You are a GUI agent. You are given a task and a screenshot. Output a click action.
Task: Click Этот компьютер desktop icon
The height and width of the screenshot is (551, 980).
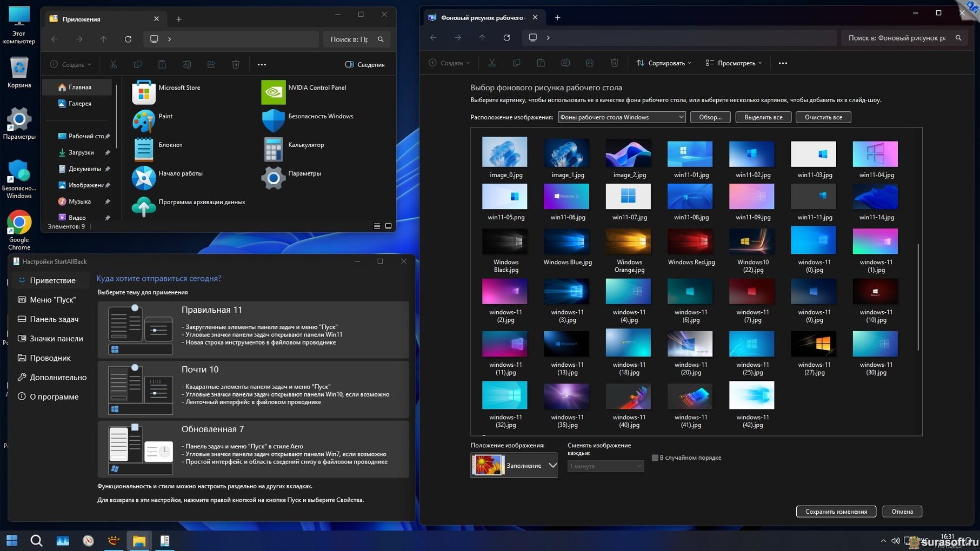click(19, 25)
